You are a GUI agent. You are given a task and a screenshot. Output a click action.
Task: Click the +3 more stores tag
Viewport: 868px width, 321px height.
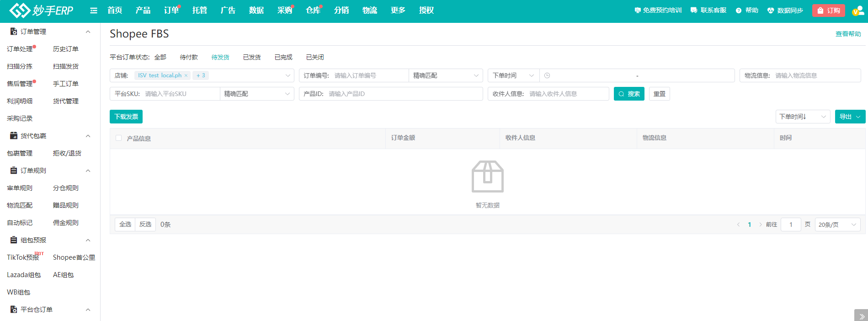tap(201, 75)
